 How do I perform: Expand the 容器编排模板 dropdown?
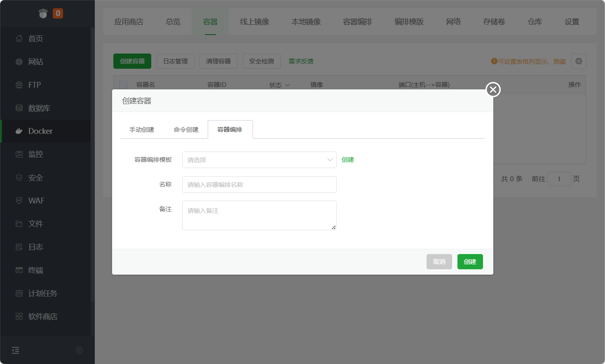coord(259,160)
